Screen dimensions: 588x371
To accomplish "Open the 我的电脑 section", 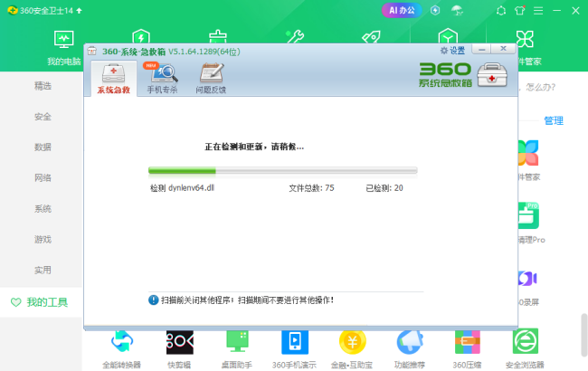I will pos(63,48).
